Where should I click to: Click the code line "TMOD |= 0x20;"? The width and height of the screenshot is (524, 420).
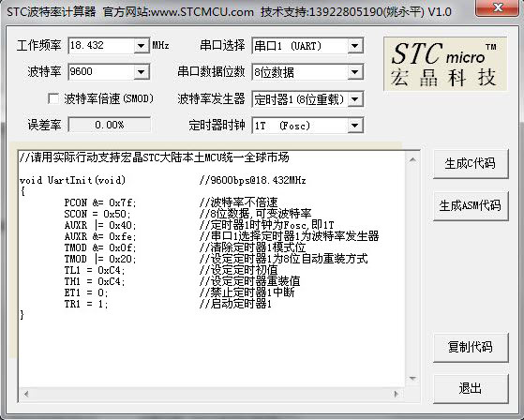100,259
